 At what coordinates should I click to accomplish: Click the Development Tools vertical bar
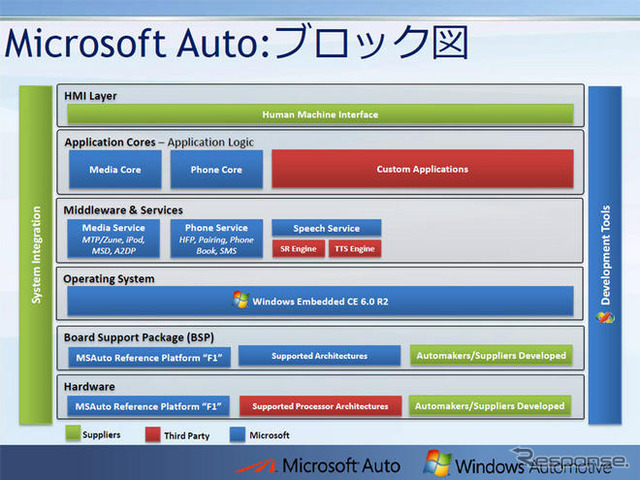[x=605, y=255]
